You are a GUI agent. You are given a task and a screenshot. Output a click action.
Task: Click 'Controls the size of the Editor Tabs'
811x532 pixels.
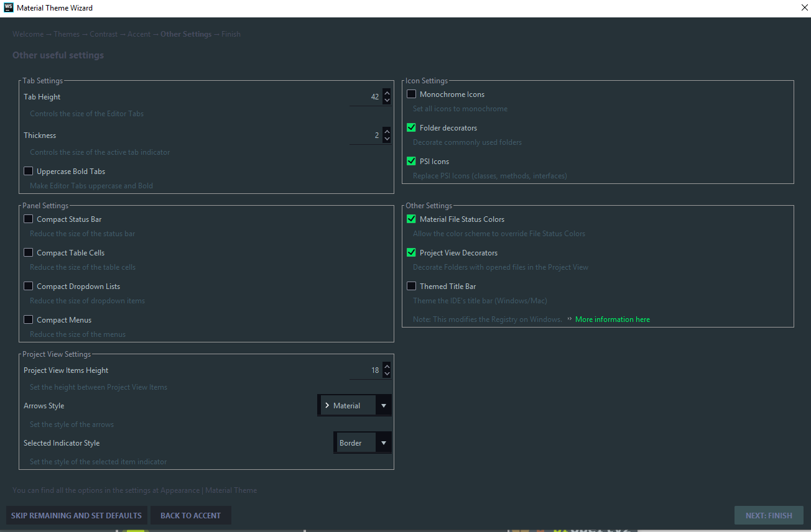(x=87, y=114)
